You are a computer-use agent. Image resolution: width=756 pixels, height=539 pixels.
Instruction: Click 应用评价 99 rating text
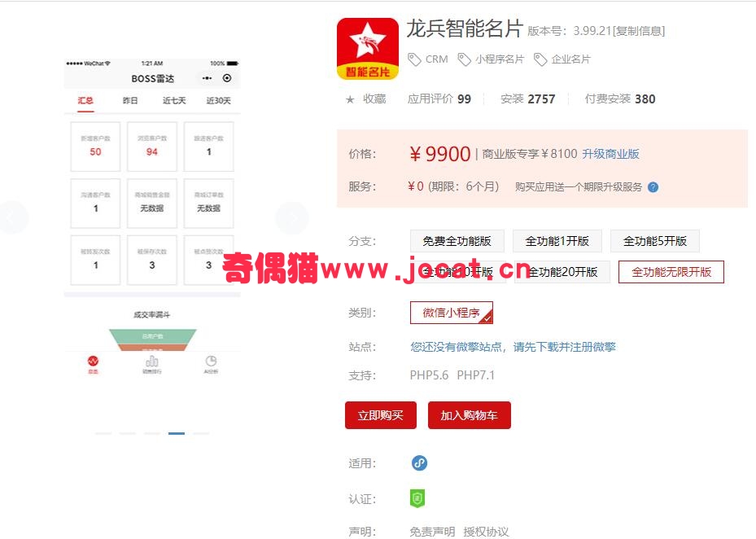click(439, 99)
